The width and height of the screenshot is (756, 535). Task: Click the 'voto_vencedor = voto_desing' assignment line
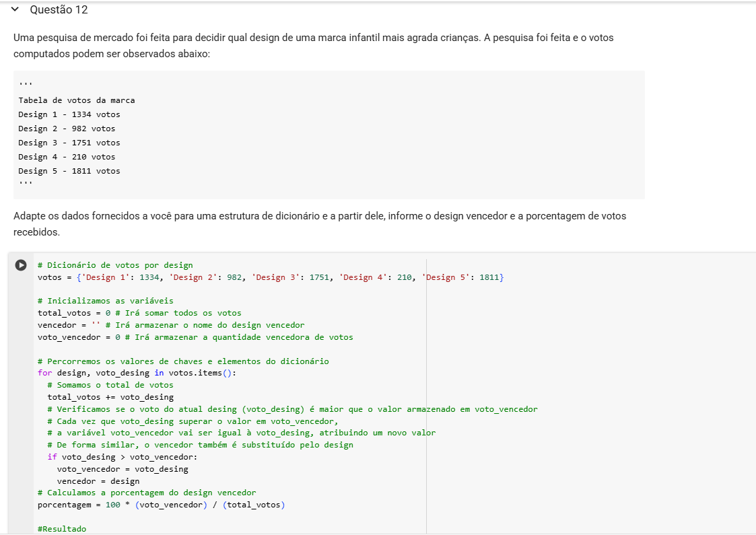click(x=123, y=469)
